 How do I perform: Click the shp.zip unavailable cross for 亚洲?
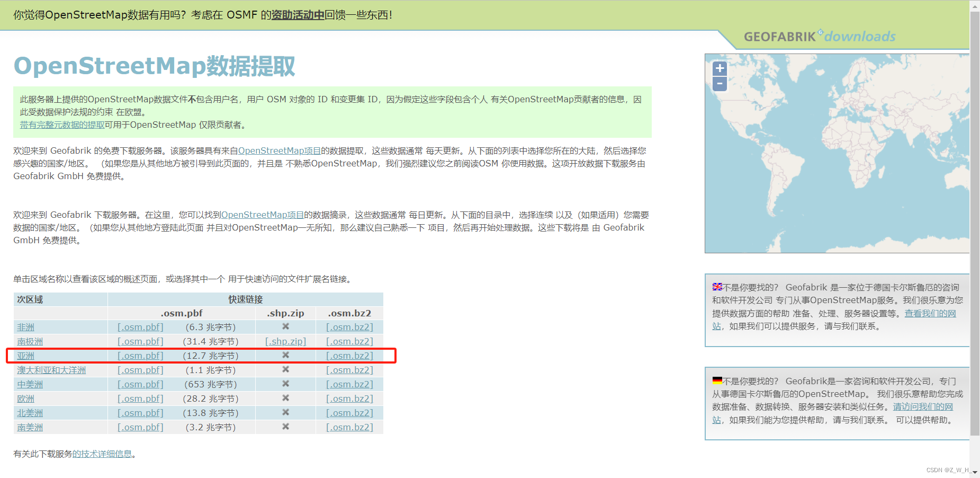[285, 355]
